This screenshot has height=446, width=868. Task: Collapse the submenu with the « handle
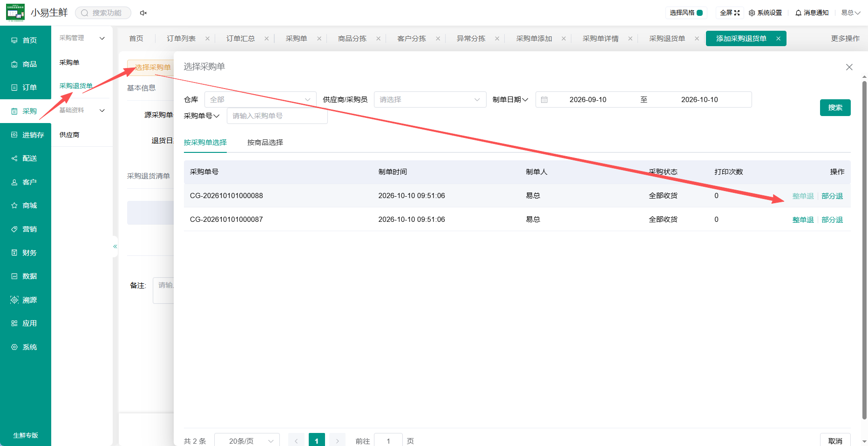(x=115, y=246)
